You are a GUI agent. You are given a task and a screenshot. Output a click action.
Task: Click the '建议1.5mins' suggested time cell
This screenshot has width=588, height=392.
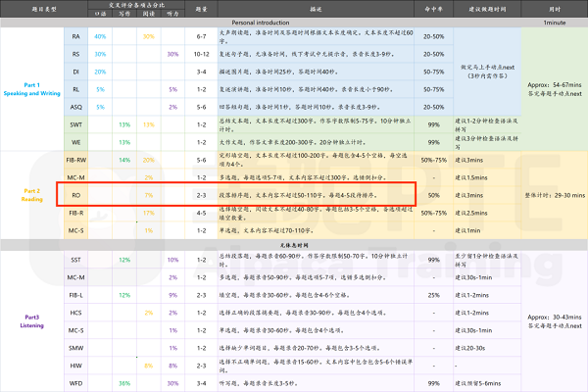(x=471, y=177)
